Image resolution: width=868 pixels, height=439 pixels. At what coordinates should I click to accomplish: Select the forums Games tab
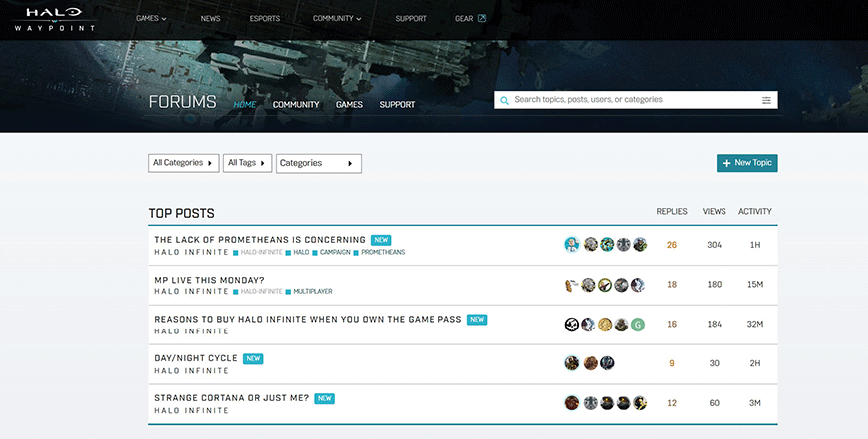click(349, 104)
